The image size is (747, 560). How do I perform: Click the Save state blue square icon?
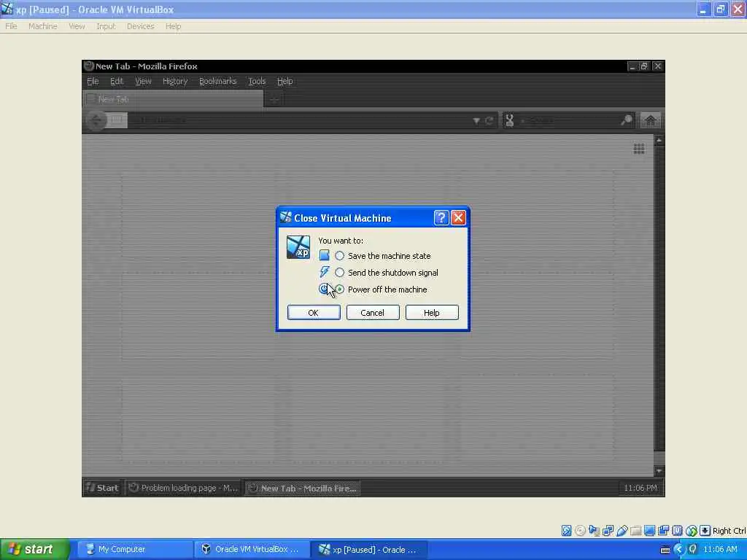324,255
